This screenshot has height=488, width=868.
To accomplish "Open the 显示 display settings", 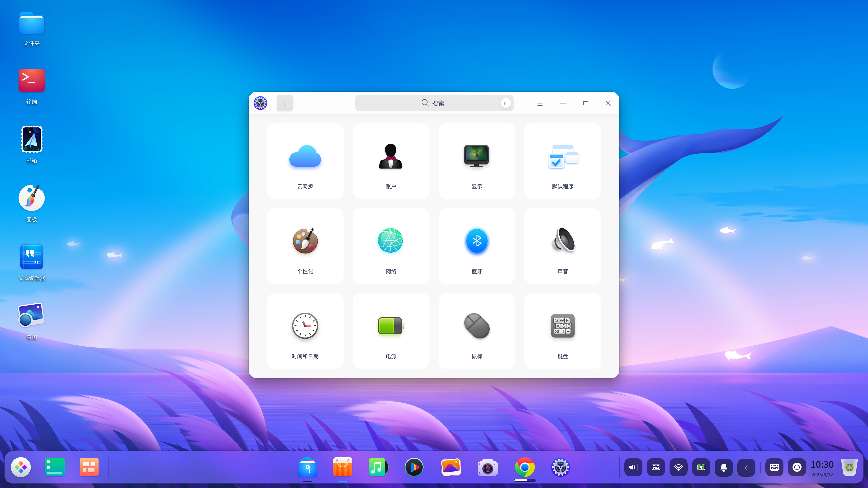I will coord(476,161).
